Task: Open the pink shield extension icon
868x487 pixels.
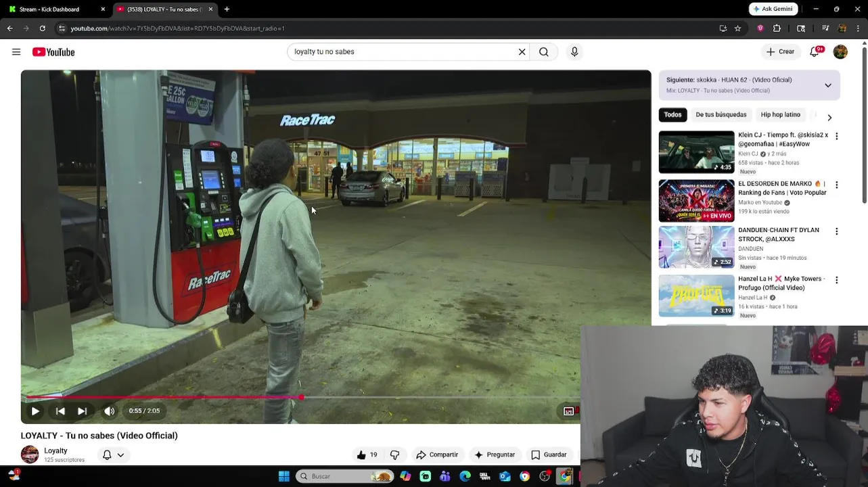Action: [x=760, y=28]
